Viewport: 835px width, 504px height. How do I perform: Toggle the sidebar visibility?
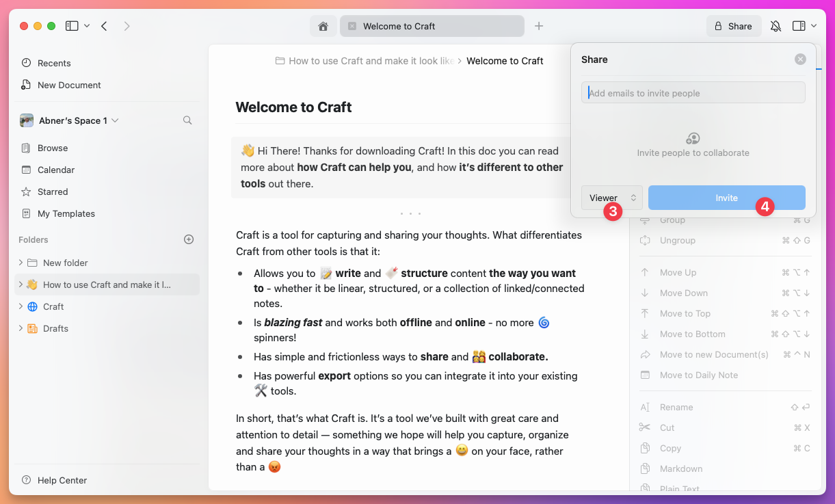coord(72,25)
